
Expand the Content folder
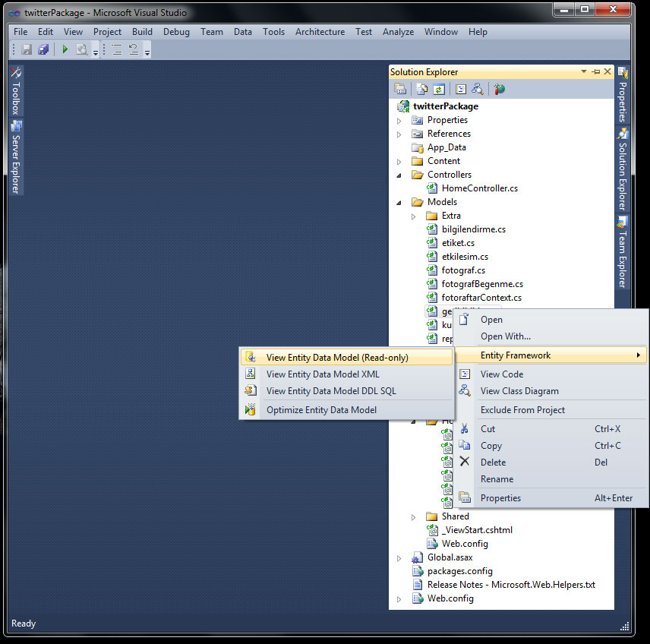tap(399, 161)
